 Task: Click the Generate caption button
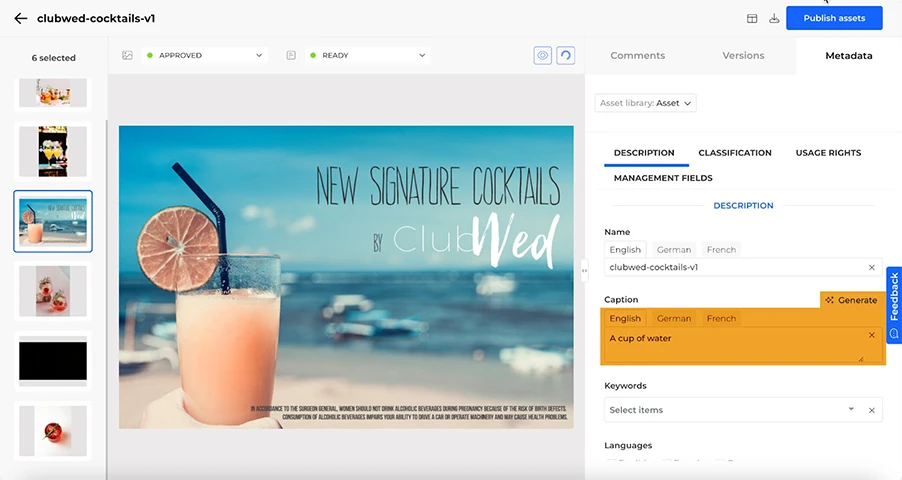coord(851,300)
